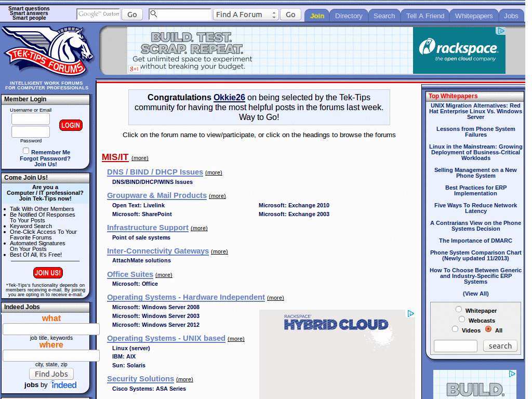Open Five Ways To Reduce Network Latency whitepaper
Screen dimensions: 532x399
coord(475,208)
